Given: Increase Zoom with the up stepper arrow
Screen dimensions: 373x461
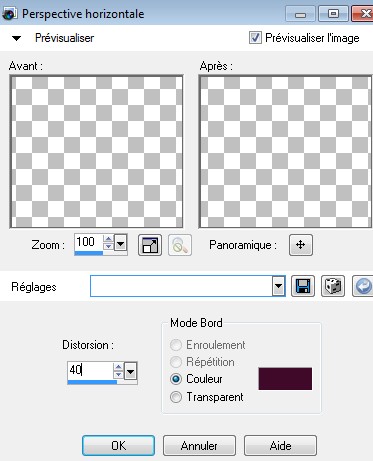Looking at the screenshot, I should (108, 239).
